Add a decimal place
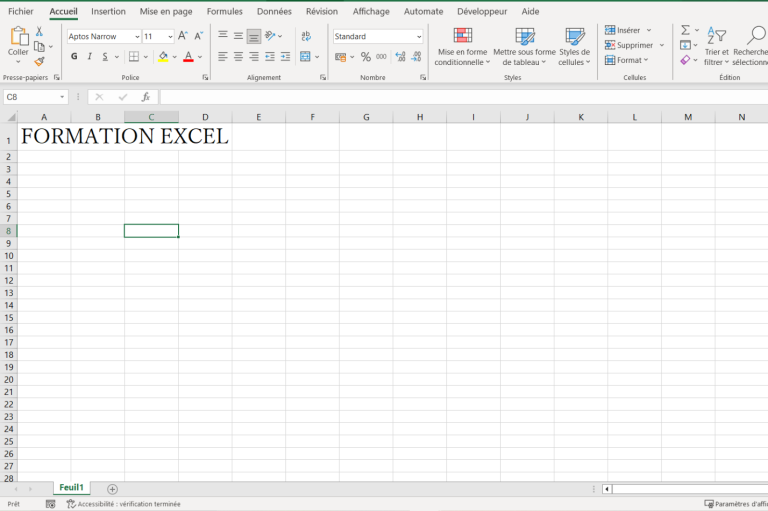 click(400, 57)
